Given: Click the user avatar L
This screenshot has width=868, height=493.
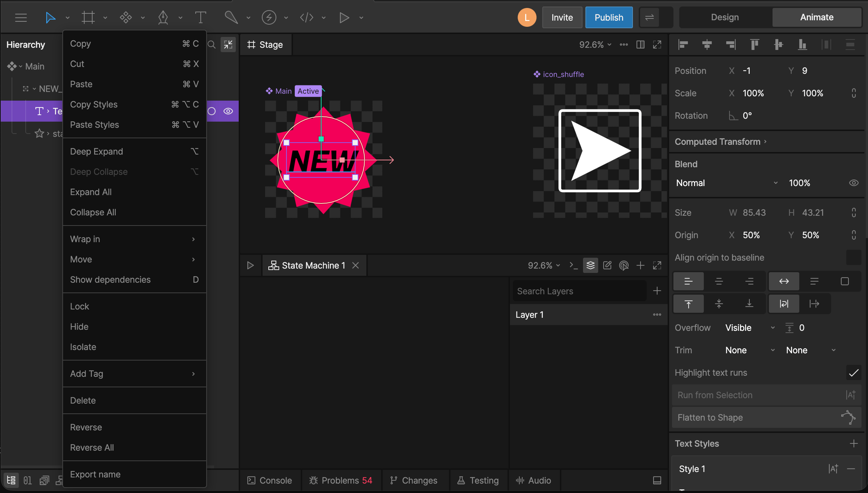Looking at the screenshot, I should coord(527,17).
